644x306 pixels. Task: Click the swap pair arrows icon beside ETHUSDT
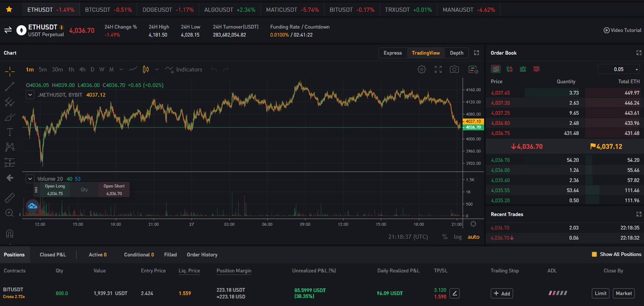(x=8, y=31)
